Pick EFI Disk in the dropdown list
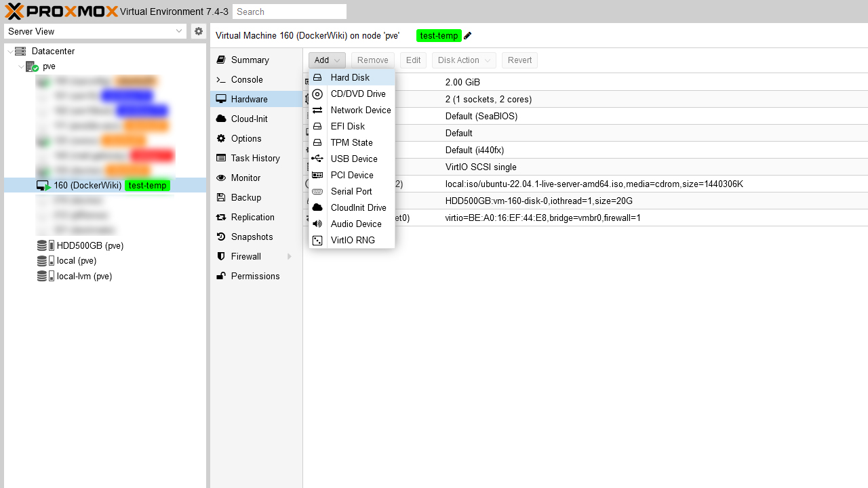Screen dimensions: 868x488 [347, 126]
